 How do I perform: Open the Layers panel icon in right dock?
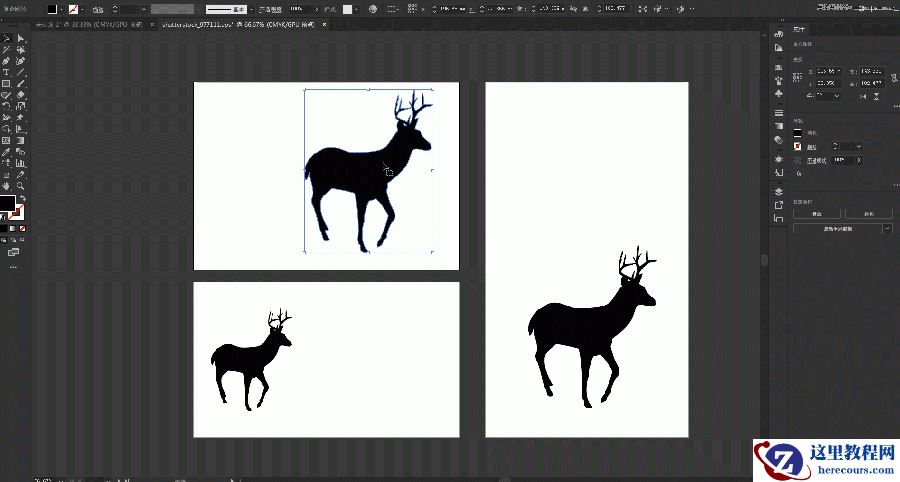(779, 191)
